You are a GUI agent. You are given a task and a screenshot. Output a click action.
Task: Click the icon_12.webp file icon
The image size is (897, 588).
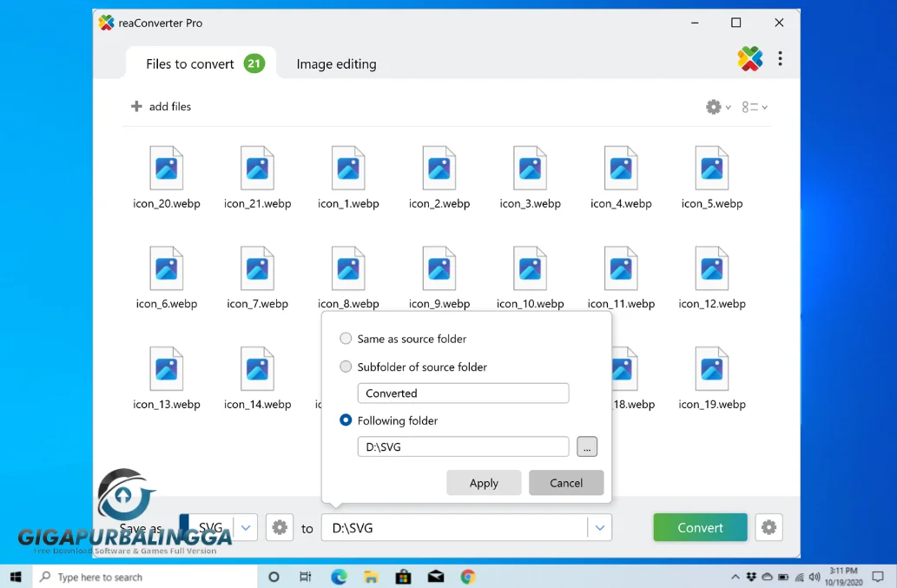(x=712, y=268)
